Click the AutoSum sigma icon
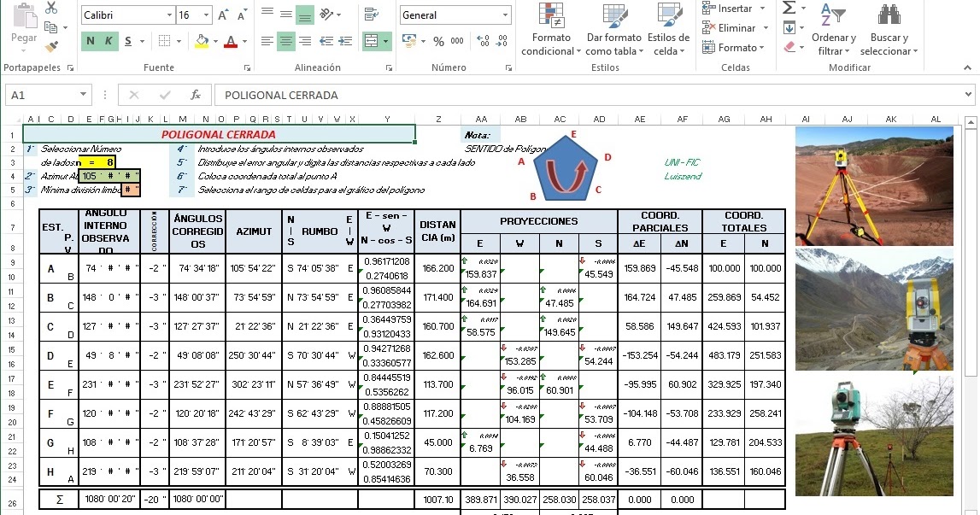980x515 pixels. click(x=789, y=8)
